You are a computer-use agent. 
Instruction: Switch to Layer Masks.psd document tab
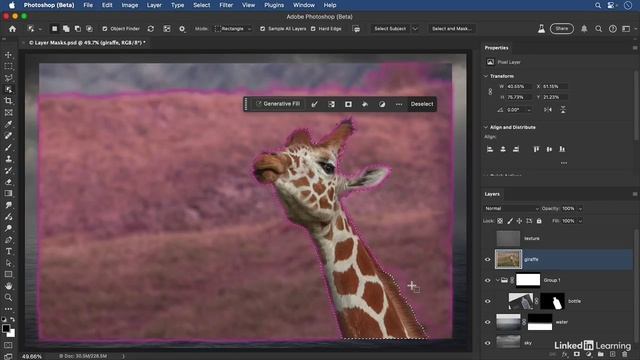tap(87, 42)
